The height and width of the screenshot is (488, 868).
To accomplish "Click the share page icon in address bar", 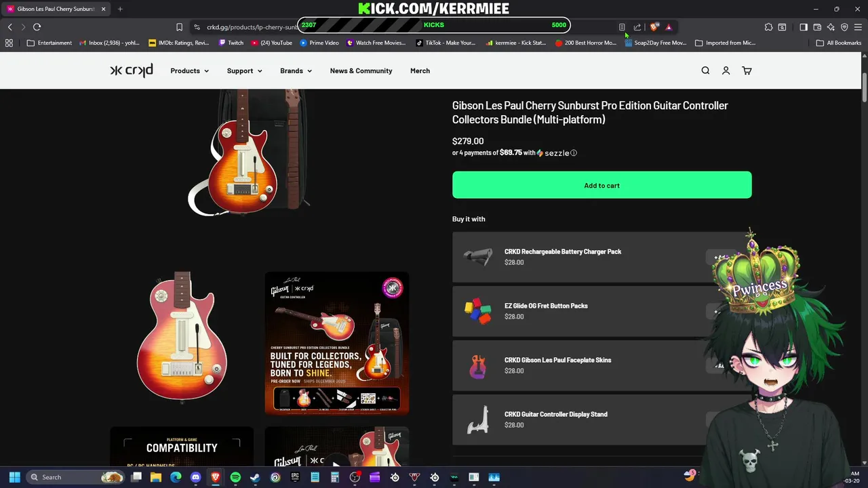I will [637, 27].
